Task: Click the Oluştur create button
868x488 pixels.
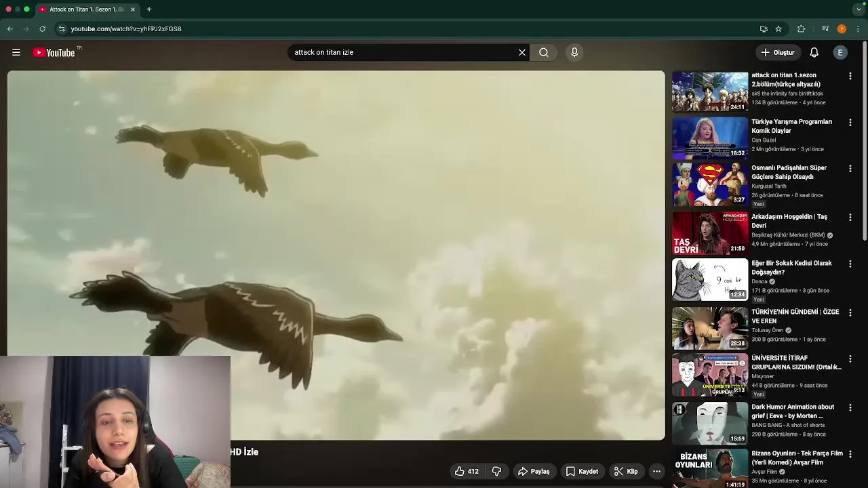Action: click(778, 52)
